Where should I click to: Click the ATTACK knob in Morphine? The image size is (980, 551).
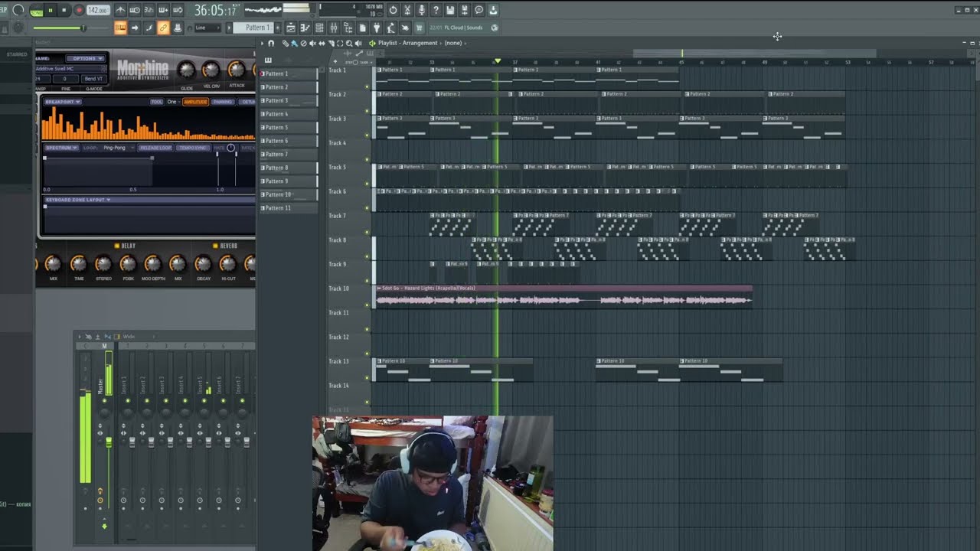click(237, 70)
